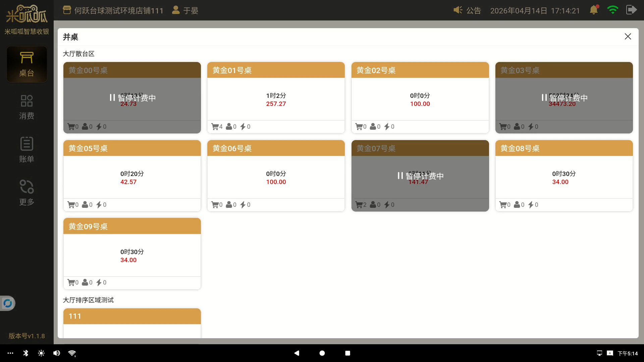The image size is (644, 362).
Task: Select table 黄金02号桌 card
Action: coord(420,98)
